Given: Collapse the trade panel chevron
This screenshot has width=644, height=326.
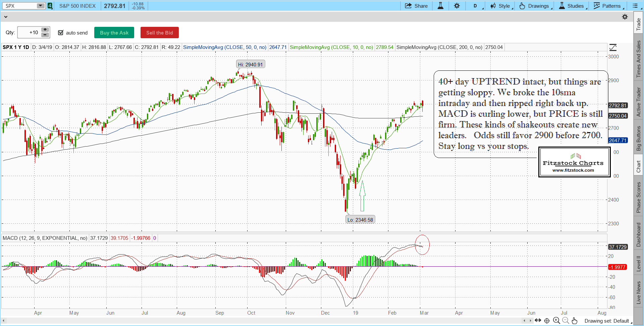Looking at the screenshot, I should pos(6,17).
